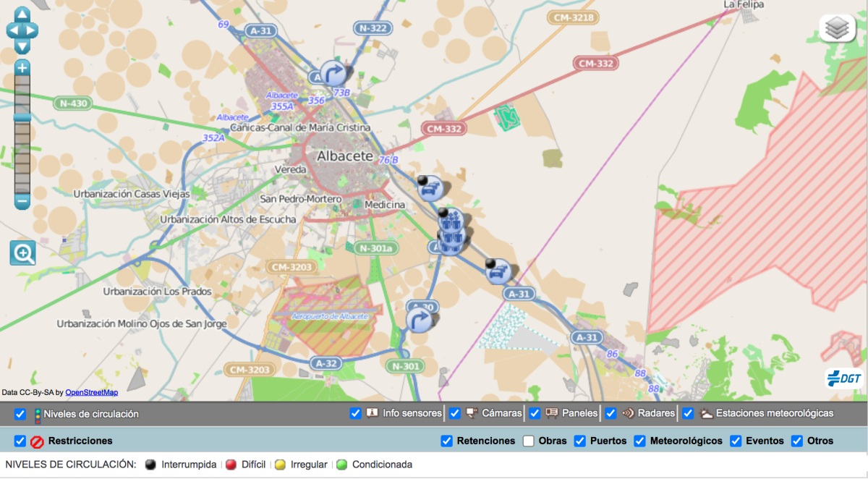The image size is (868, 479).
Task: Click the zoom level slider handle
Action: 22,117
